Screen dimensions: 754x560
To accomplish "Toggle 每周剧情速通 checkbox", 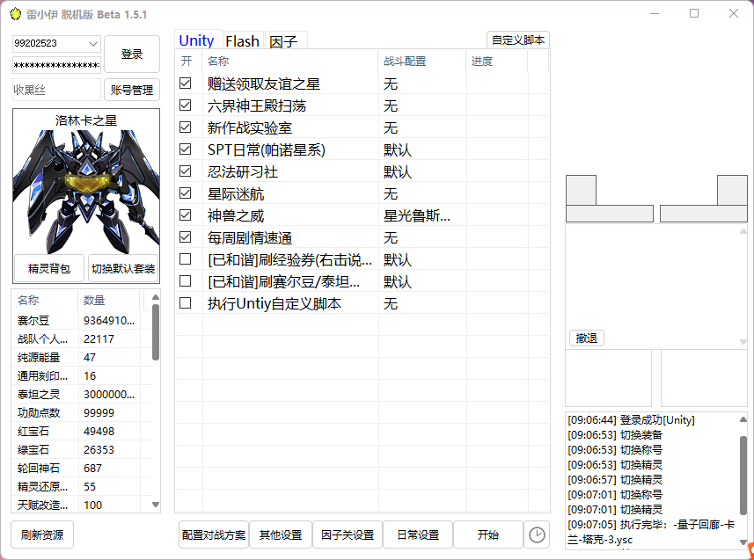I will click(x=185, y=237).
